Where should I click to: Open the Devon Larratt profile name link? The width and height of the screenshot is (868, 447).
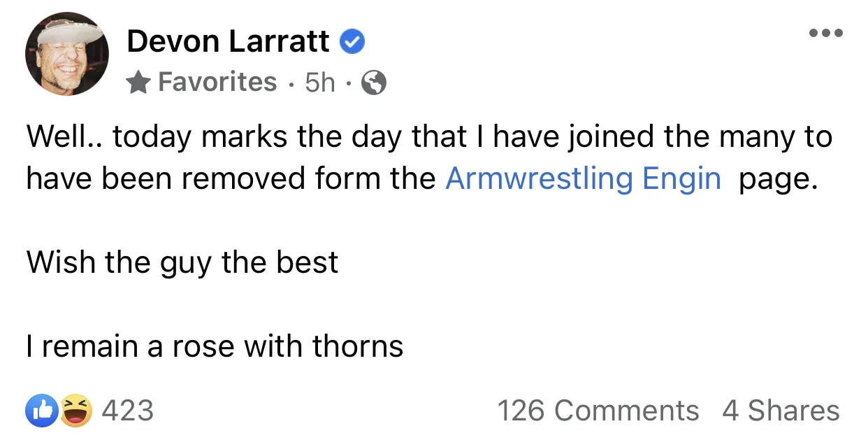pos(228,42)
